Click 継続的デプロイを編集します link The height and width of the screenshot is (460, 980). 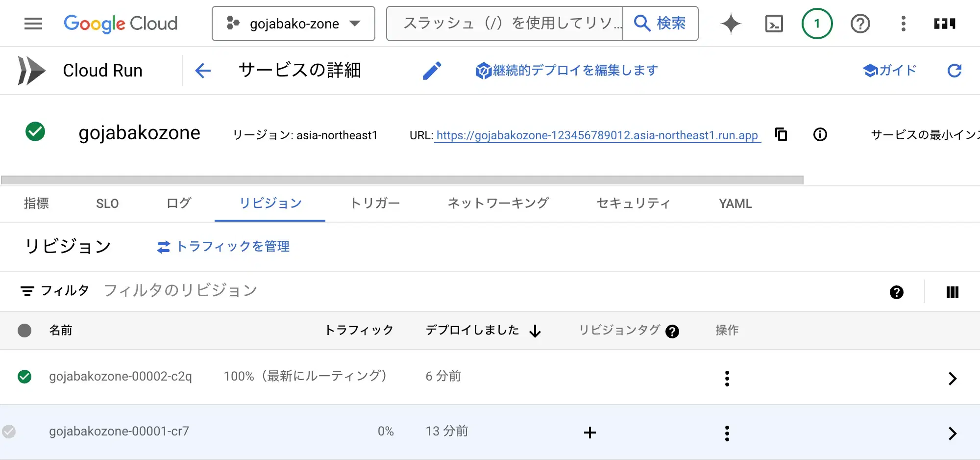pos(566,71)
